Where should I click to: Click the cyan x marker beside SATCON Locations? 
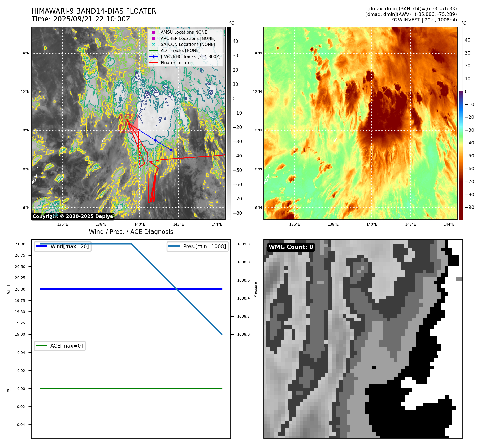[153, 45]
